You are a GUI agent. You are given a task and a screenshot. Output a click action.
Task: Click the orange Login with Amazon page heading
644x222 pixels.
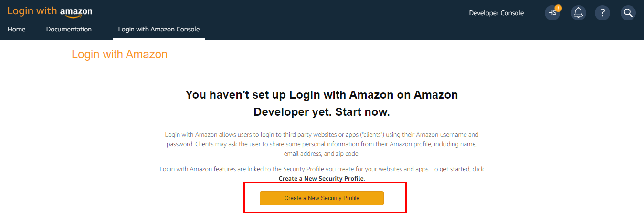(119, 54)
